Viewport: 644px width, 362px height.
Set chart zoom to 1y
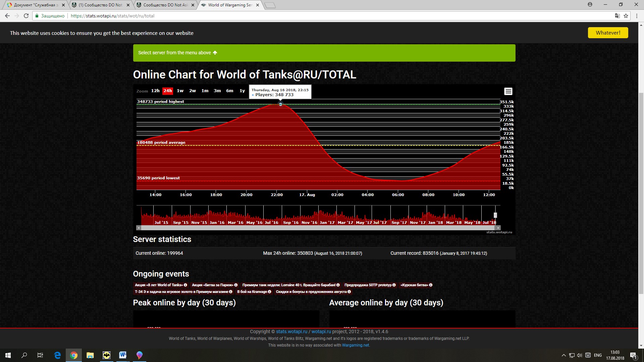pos(242,91)
